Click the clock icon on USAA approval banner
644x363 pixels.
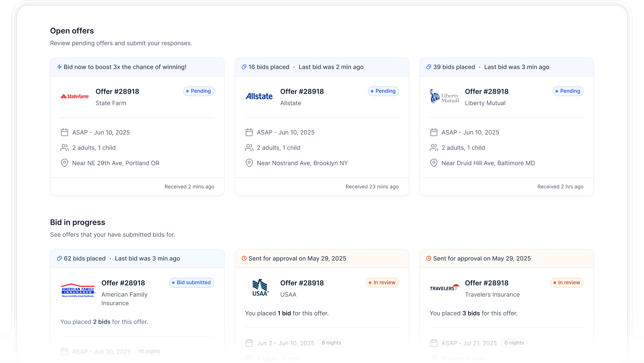pos(244,258)
